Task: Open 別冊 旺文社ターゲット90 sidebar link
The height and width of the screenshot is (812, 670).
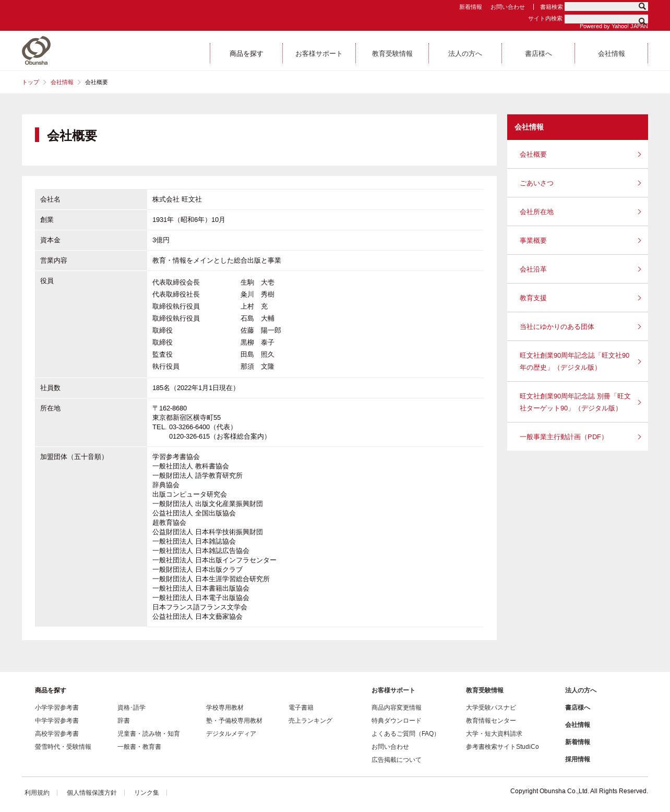Action: pos(578,402)
